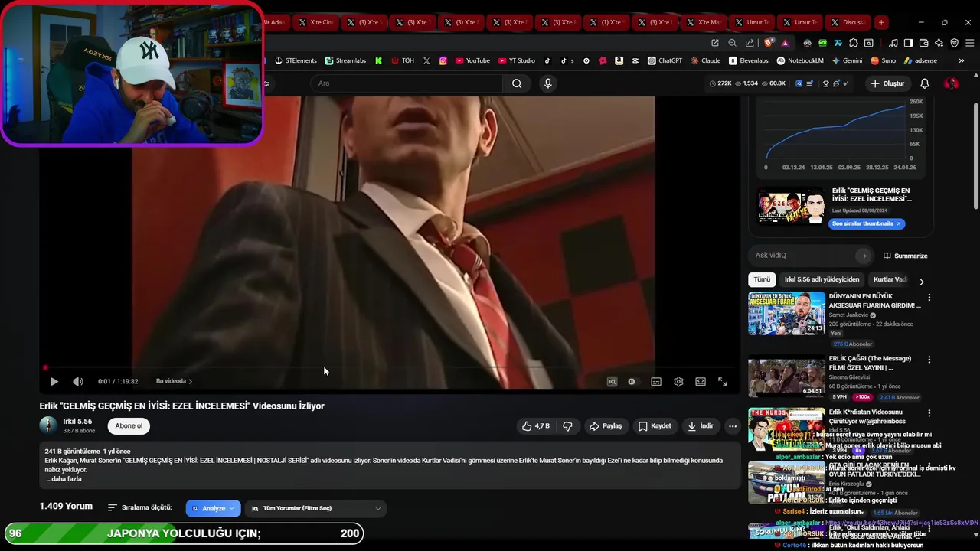Image resolution: width=980 pixels, height=551 pixels.
Task: Open options for ERLİK ÇAĞRI video
Action: click(x=929, y=360)
